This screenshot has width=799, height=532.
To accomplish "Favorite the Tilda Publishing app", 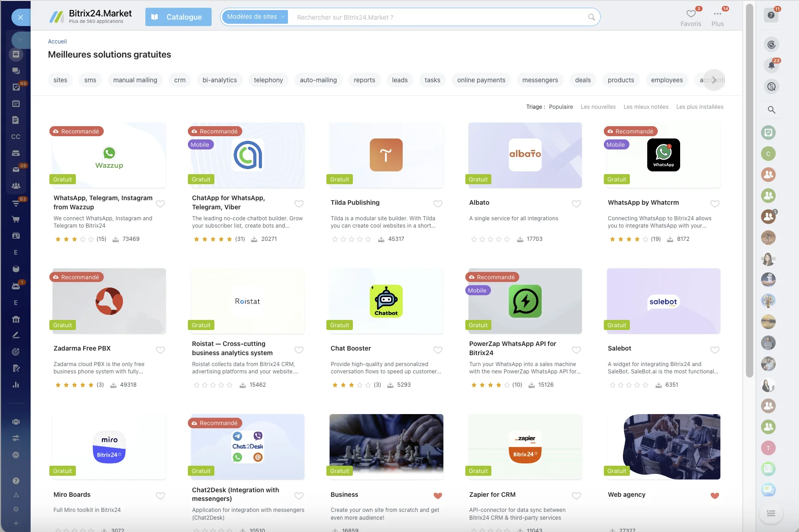I will pos(437,204).
